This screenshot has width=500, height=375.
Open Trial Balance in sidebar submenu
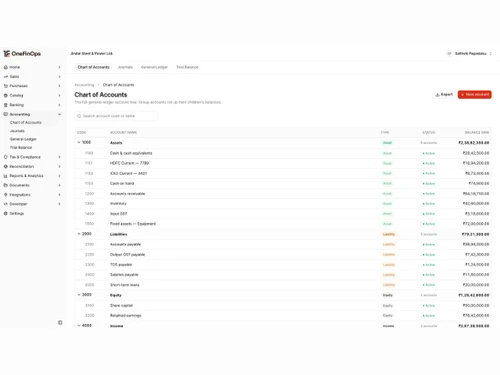pyautogui.click(x=21, y=148)
